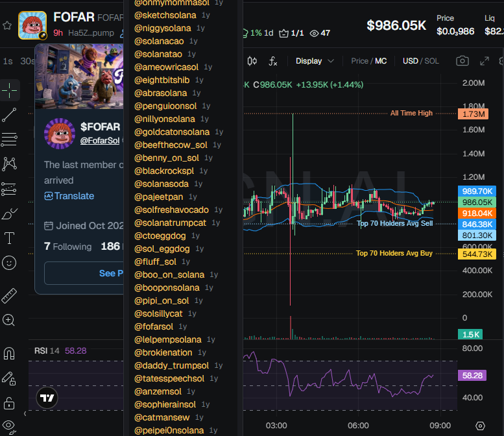Click the @blackrockspl history entry

click(164, 171)
